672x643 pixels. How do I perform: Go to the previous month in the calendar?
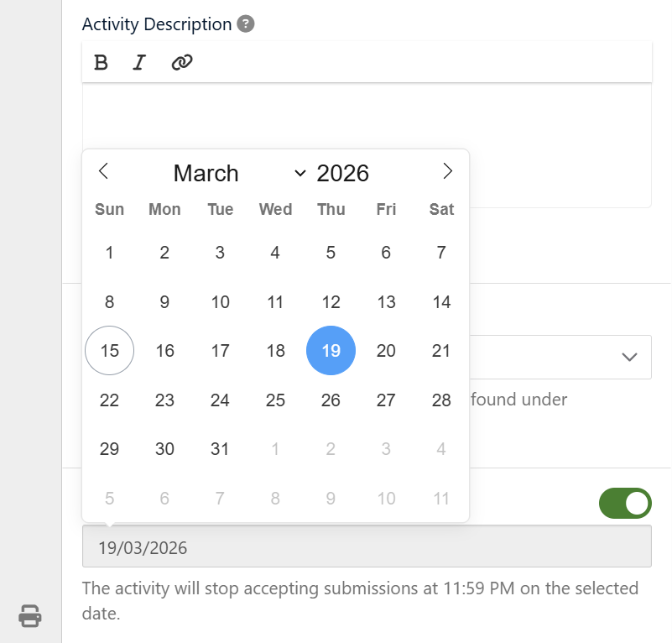[103, 171]
